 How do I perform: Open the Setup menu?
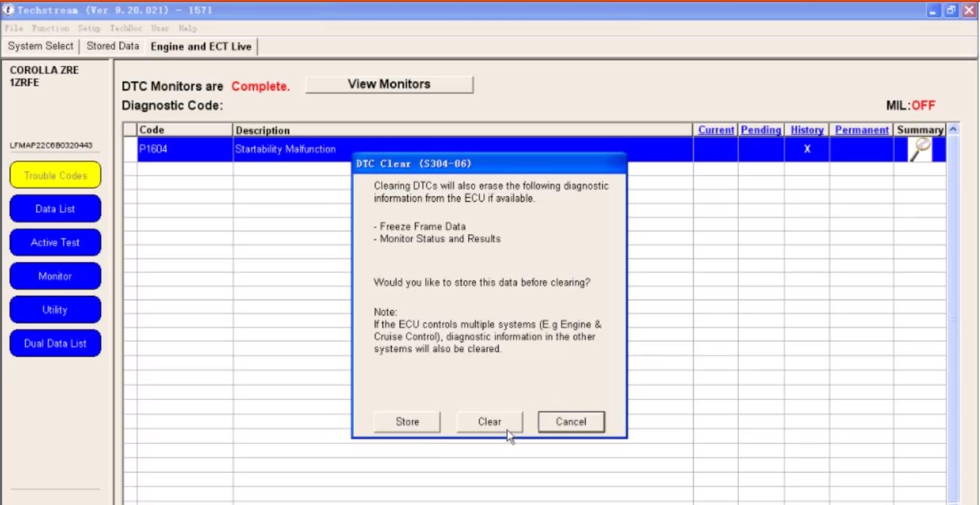(x=89, y=29)
